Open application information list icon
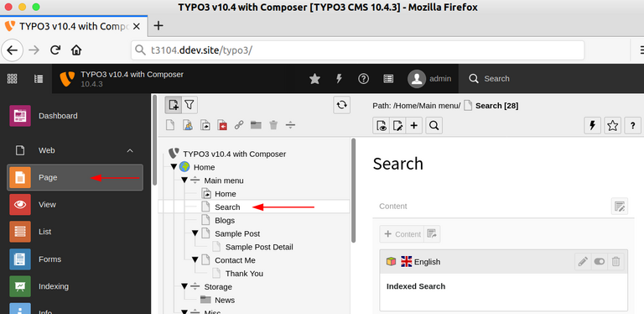The height and width of the screenshot is (314, 644). [388, 79]
